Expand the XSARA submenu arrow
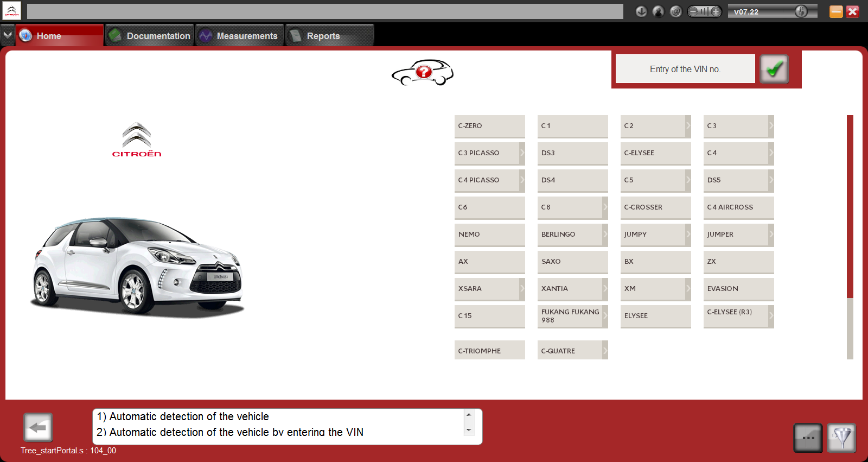868x462 pixels. tap(522, 289)
